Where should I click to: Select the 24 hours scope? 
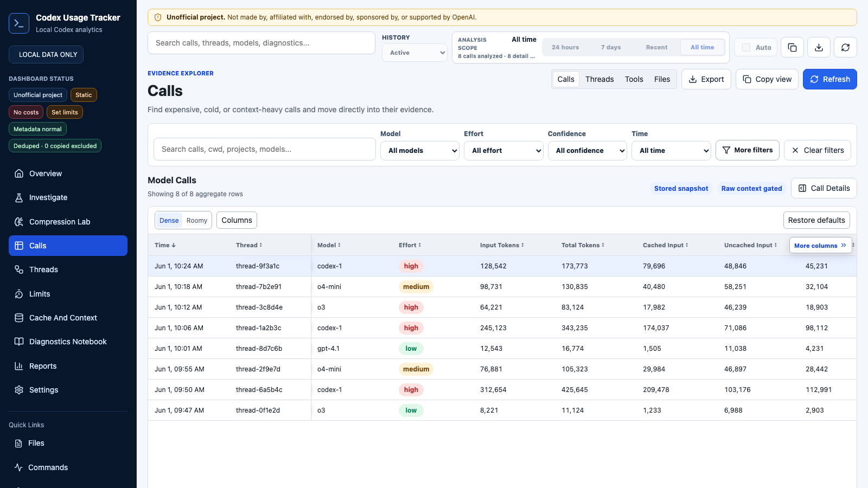[x=565, y=47]
